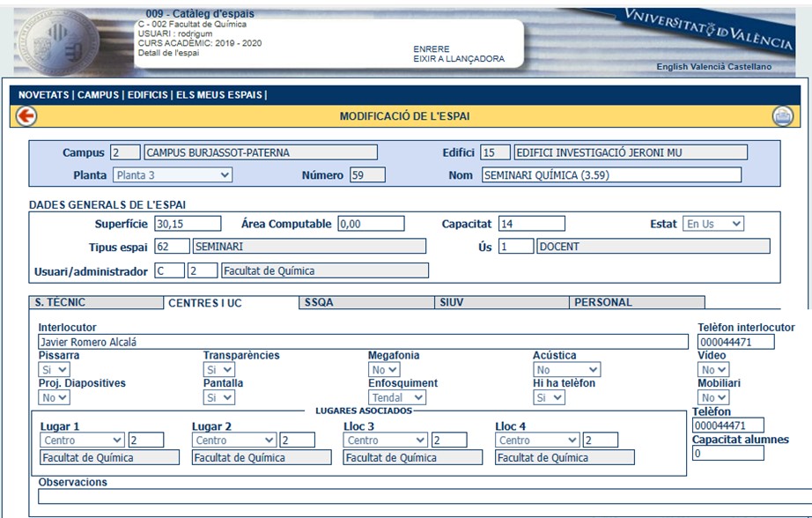The image size is (812, 518).
Task: Switch language to English
Action: [x=672, y=67]
